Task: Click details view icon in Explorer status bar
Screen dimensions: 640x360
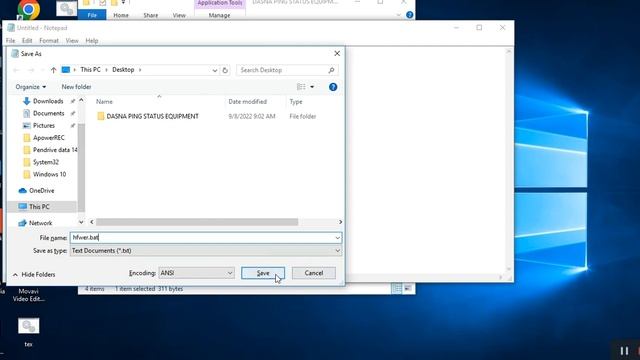Action: click(x=397, y=289)
